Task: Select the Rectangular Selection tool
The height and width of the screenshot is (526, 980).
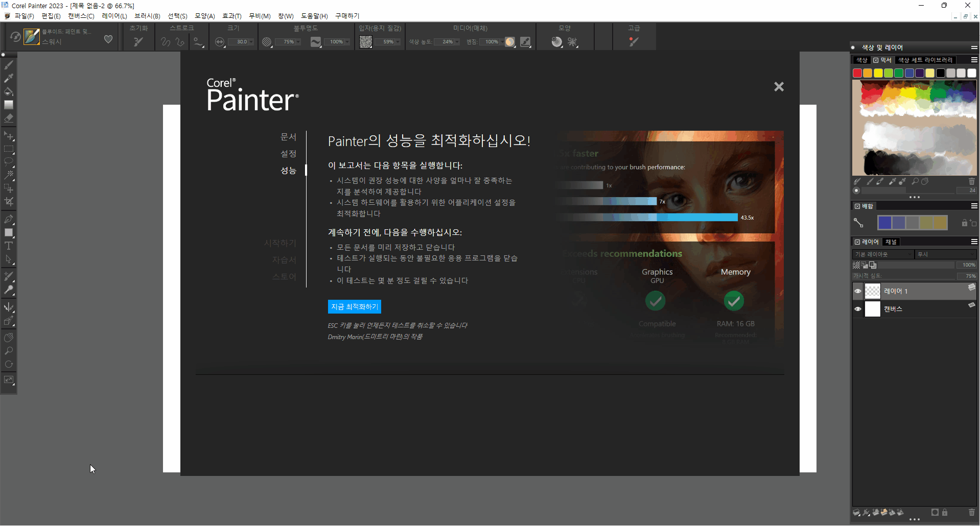Action: (9, 150)
